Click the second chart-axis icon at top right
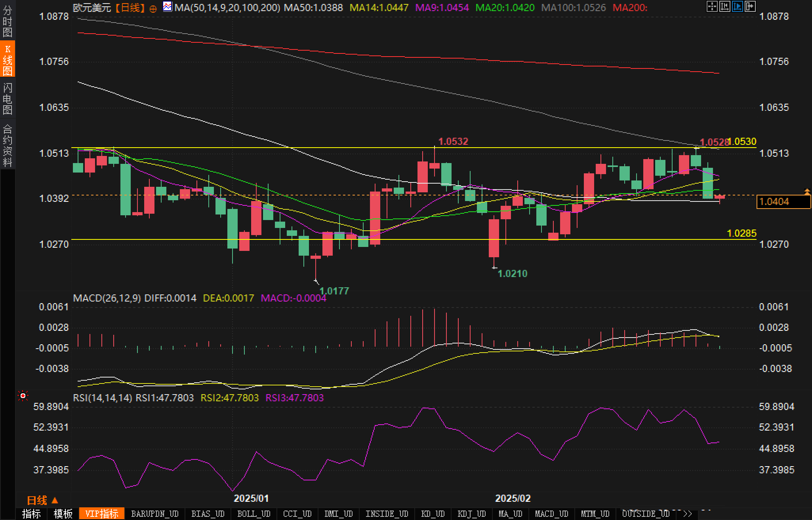 click(x=724, y=6)
